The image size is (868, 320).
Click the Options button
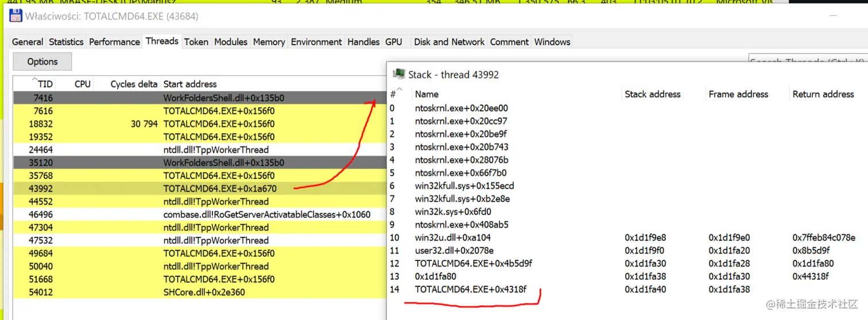(x=42, y=61)
